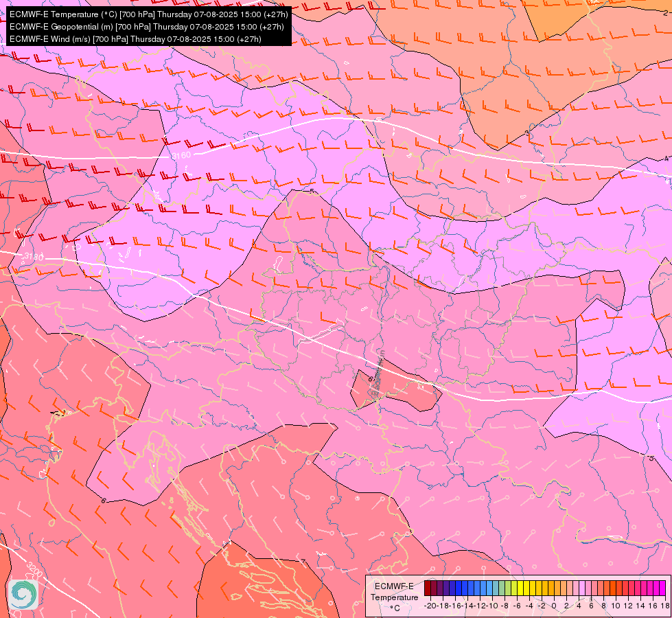Click the °C unit label in the legend
The image size is (672, 618).
pos(395,608)
